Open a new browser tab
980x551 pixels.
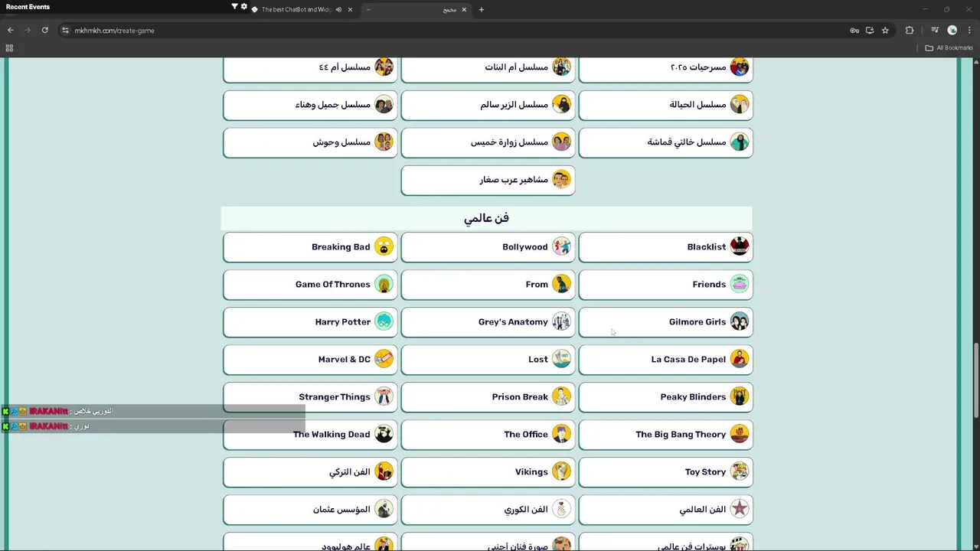482,10
